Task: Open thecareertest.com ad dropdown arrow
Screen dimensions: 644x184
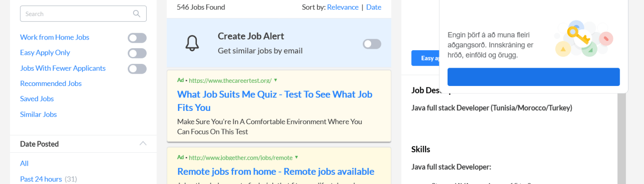Action: click(x=276, y=80)
